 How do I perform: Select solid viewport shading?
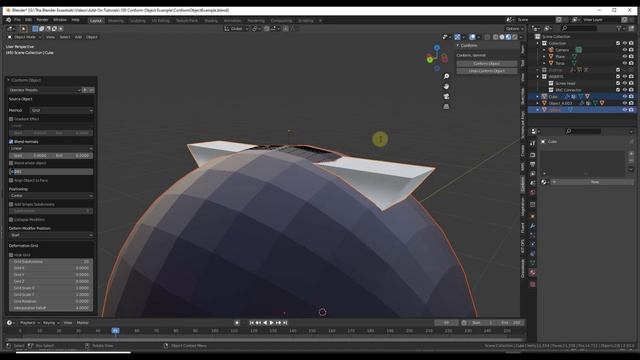(502, 37)
